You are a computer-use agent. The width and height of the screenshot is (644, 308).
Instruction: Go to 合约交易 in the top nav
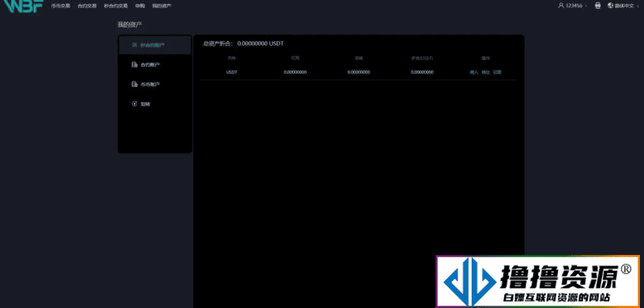[x=87, y=6]
